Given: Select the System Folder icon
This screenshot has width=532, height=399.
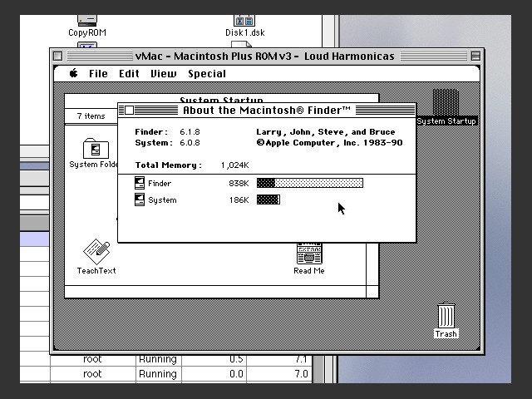Looking at the screenshot, I should (96, 150).
